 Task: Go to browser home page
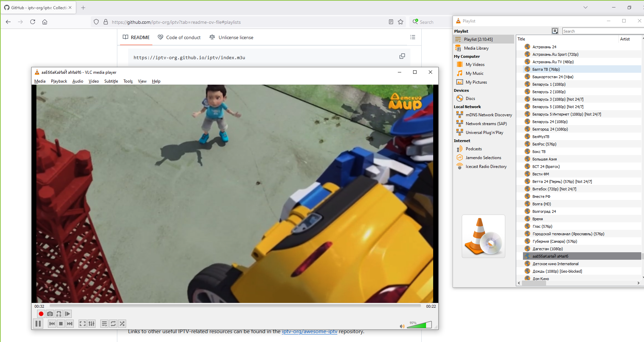point(45,22)
